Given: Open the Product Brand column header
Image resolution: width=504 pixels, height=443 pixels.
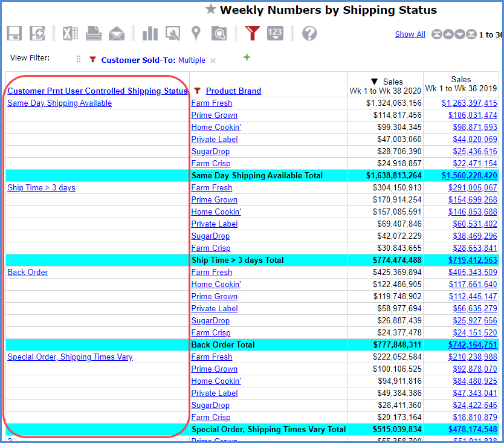Looking at the screenshot, I should coord(233,91).
